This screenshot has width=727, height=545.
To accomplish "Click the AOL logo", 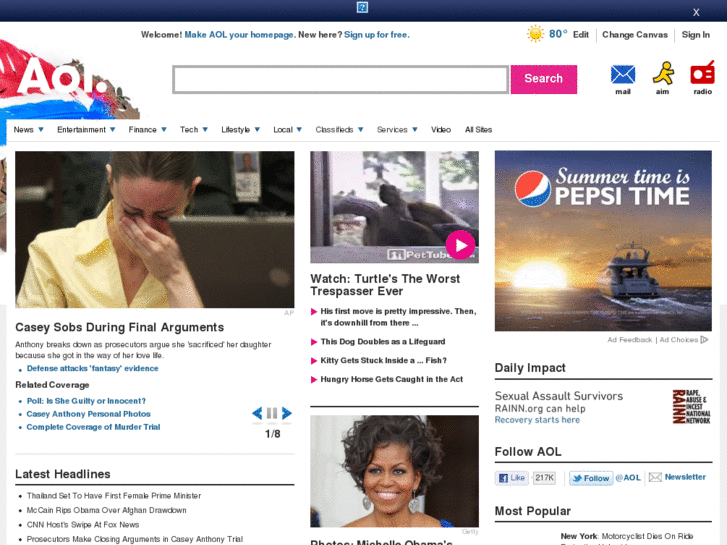I will tap(61, 77).
